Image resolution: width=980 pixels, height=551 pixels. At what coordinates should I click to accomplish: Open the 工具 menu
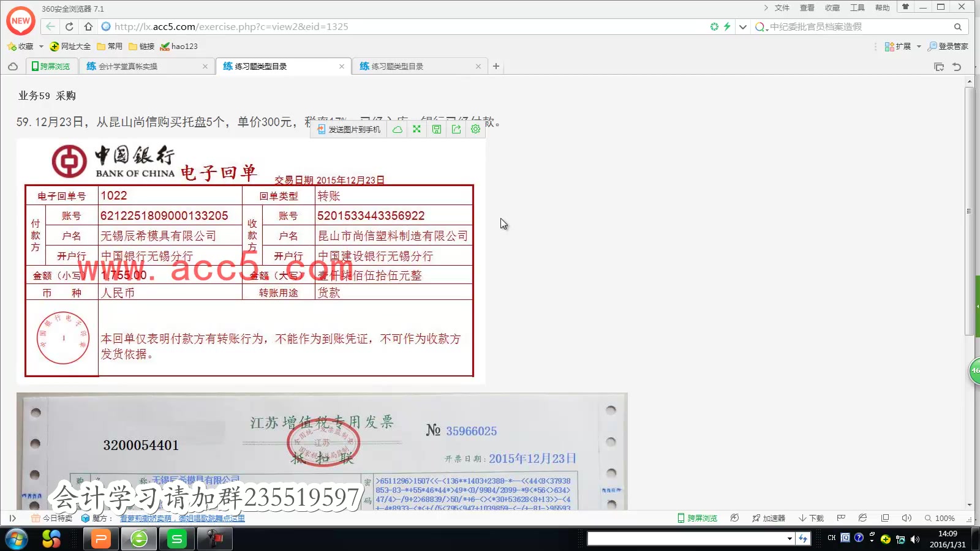pyautogui.click(x=857, y=7)
